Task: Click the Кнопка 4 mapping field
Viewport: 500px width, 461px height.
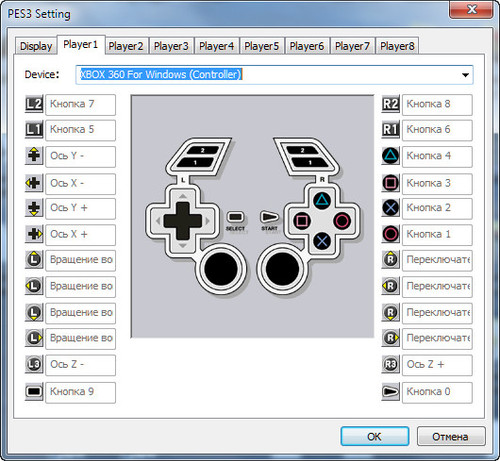Action: [x=437, y=156]
